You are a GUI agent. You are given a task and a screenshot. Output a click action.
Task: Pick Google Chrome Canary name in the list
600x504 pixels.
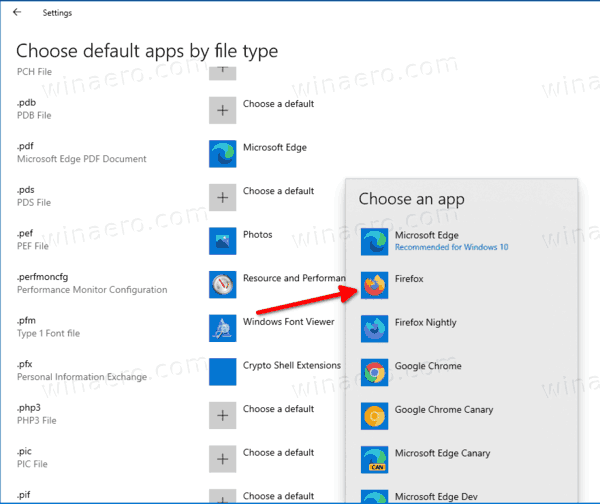click(x=444, y=410)
